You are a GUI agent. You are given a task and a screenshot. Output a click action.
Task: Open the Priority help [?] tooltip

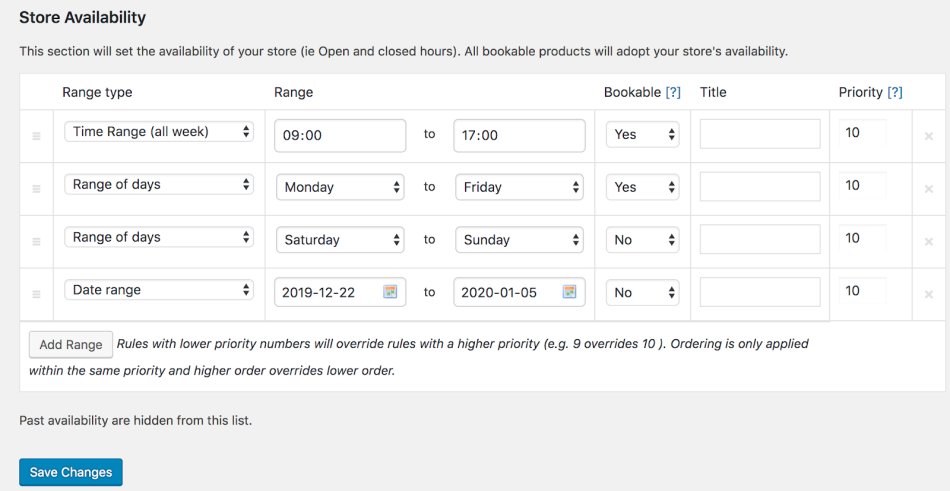pos(895,92)
